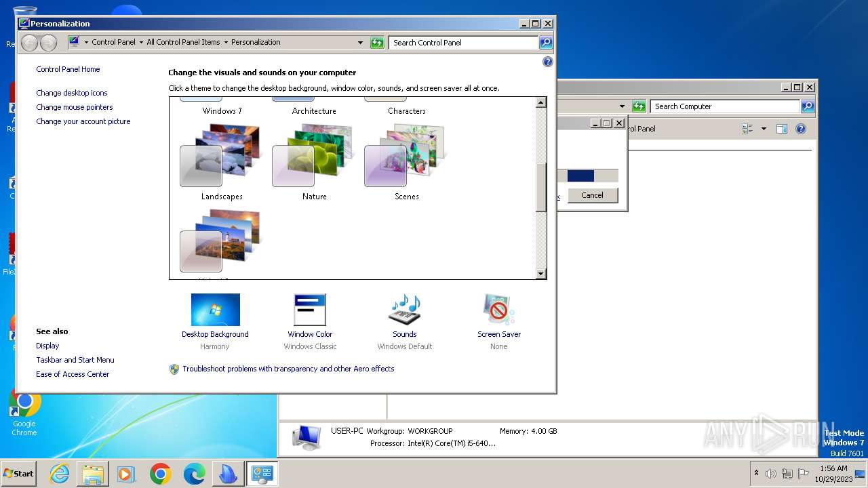Viewport: 868px width, 488px height.
Task: Click Cancel in the progress dialog
Action: click(x=592, y=195)
